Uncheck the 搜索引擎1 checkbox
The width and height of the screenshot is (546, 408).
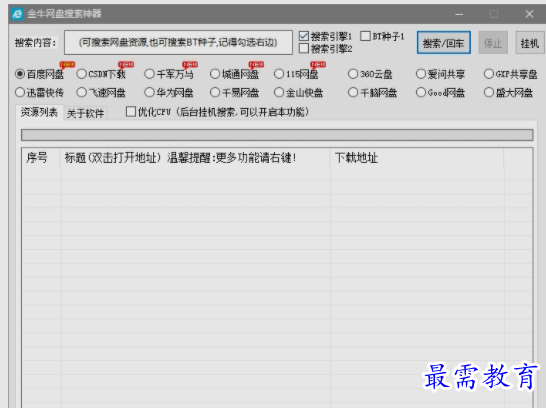tap(304, 36)
